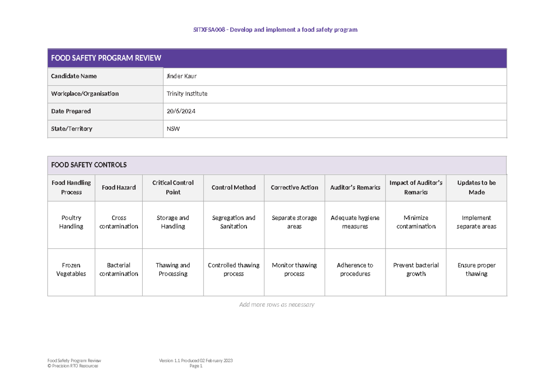Click the Auditor's Remarks column header
Image resolution: width=554 pixels, height=392 pixels.
(355, 187)
